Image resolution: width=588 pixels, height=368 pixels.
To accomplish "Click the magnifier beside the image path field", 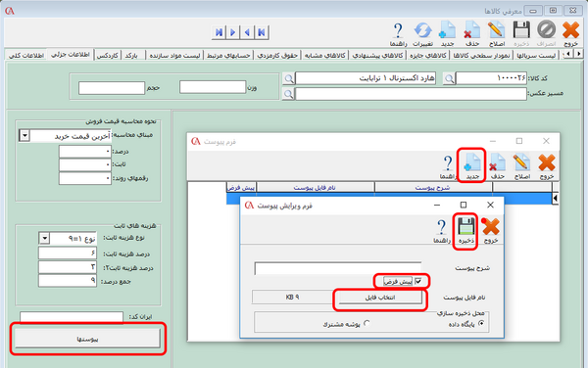I will click(x=288, y=94).
